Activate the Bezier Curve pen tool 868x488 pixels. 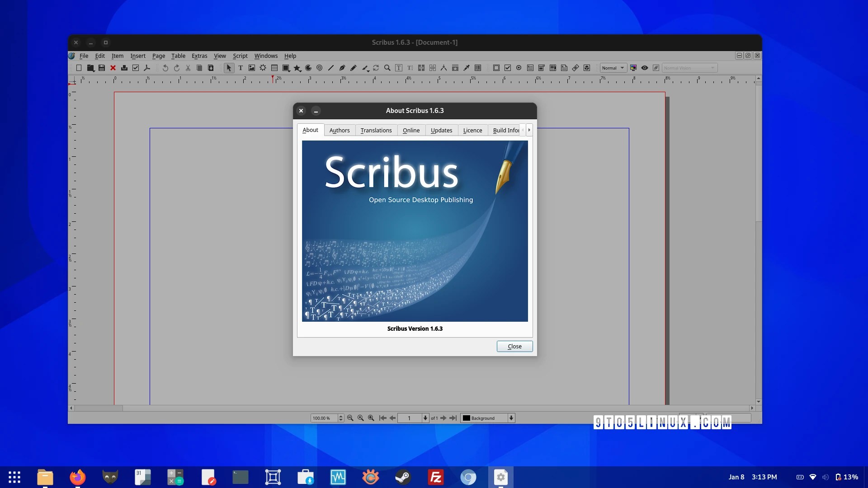click(x=342, y=68)
